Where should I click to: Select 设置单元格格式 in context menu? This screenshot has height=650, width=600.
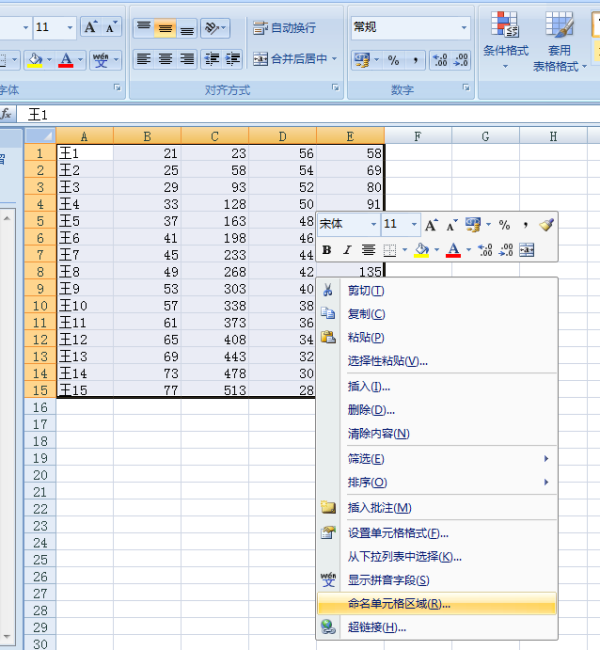[x=397, y=533]
